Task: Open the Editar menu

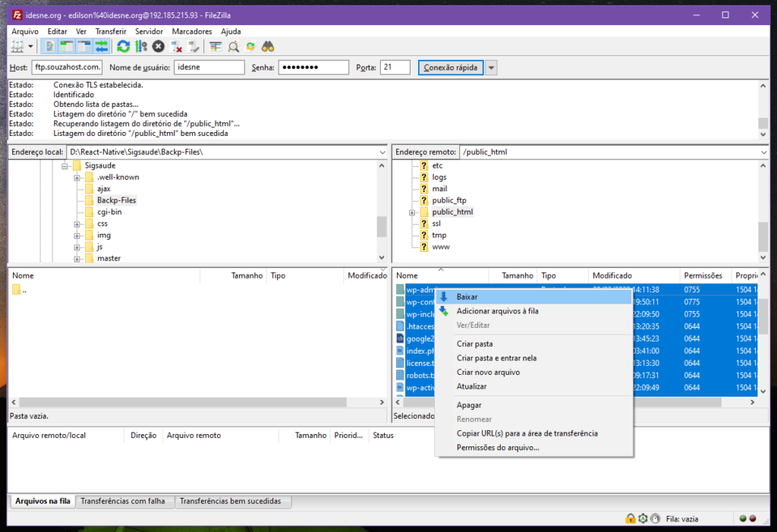Action: coord(57,31)
